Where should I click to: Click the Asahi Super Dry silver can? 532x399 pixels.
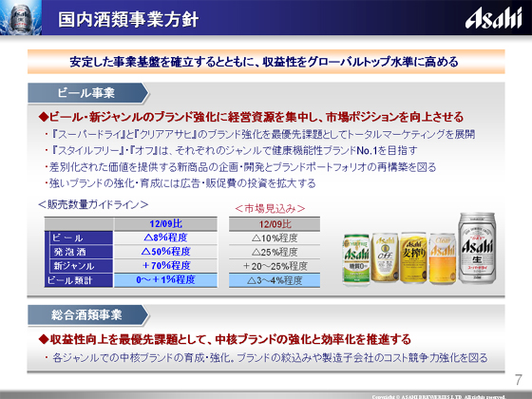[x=477, y=248]
